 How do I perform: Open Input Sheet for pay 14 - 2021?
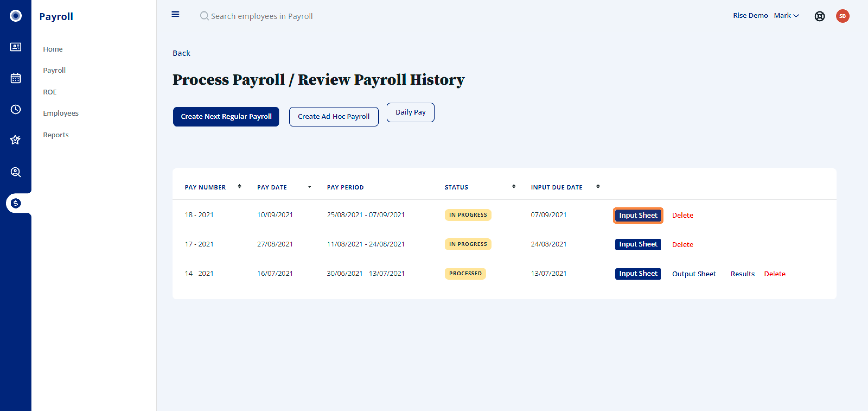[x=638, y=273]
